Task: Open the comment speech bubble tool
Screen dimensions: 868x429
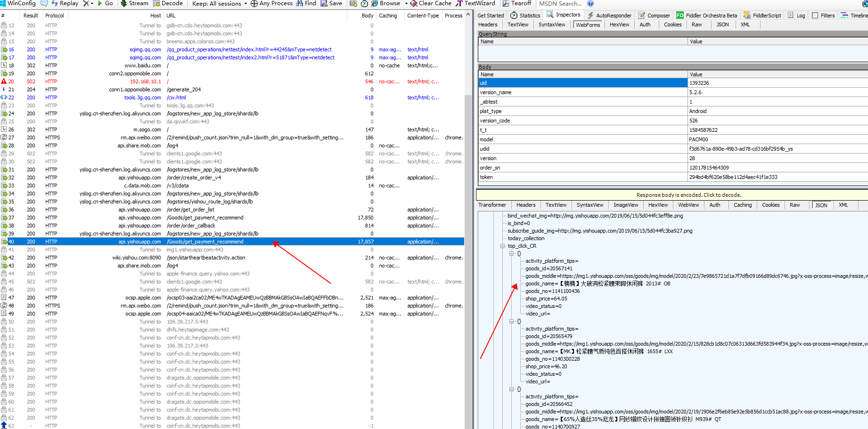Action: (44, 3)
